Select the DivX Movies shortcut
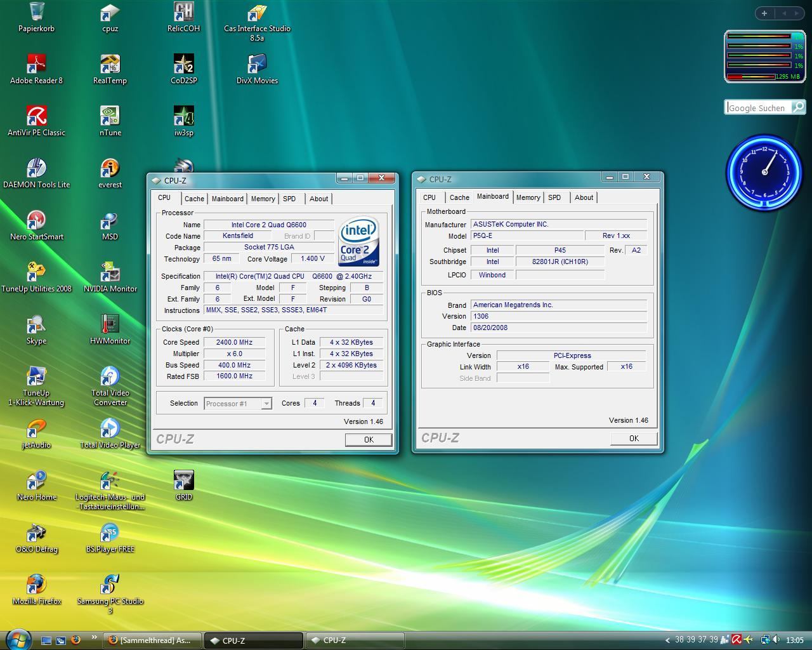The height and width of the screenshot is (650, 812). 257,69
